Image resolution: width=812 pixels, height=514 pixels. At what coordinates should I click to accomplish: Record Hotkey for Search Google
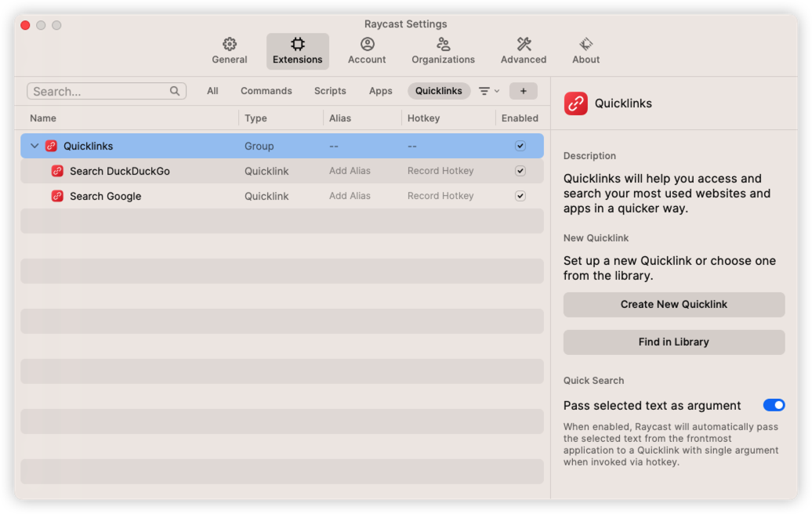(440, 196)
